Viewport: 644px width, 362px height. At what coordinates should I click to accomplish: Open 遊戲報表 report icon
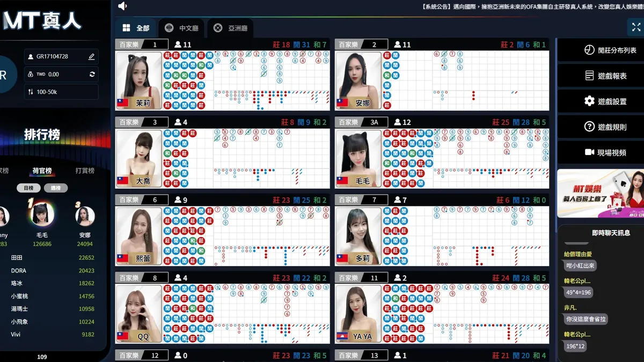pyautogui.click(x=589, y=76)
